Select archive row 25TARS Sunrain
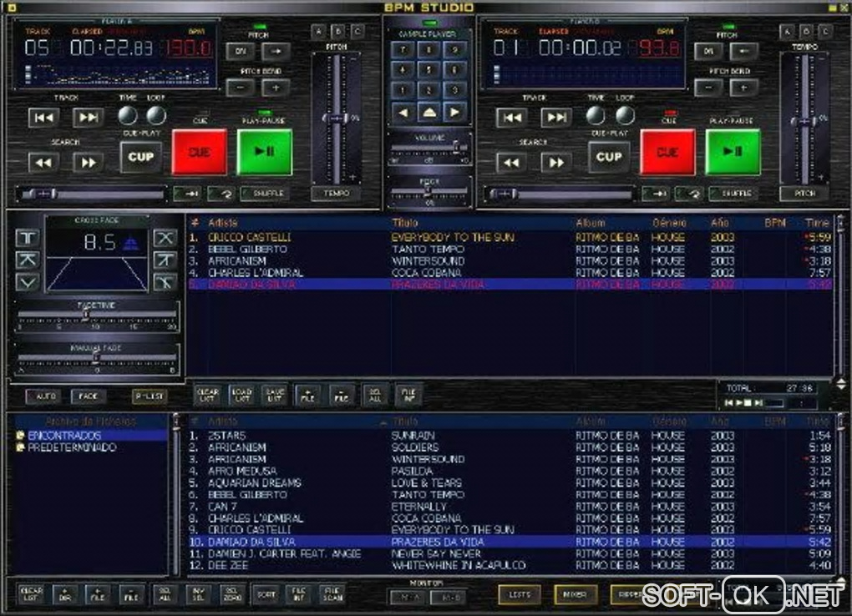852x616 pixels. [510, 436]
